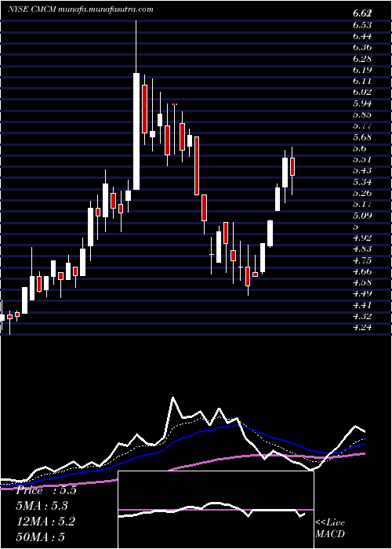Select the 5.77 price axis label
The image size is (392, 549).
(362, 125)
